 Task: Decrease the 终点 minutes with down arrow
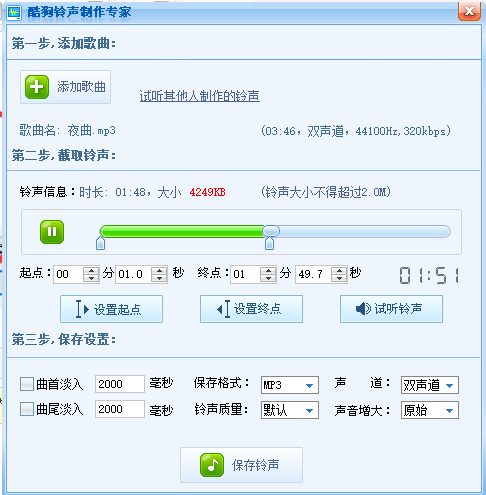(268, 278)
